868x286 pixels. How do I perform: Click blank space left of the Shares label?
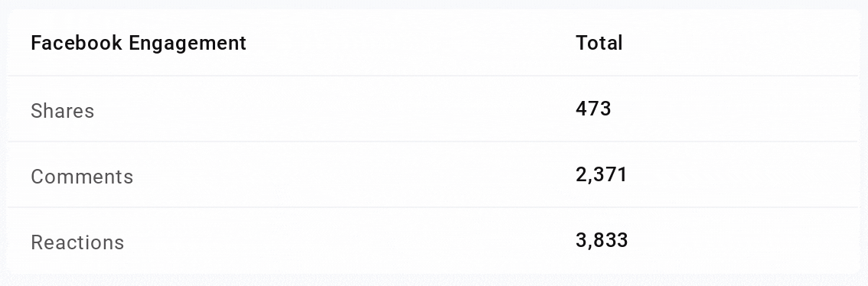coord(19,111)
